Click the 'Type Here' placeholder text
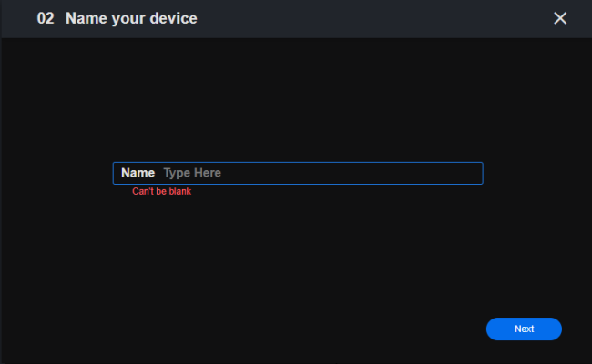The width and height of the screenshot is (592, 364). pyautogui.click(x=192, y=173)
